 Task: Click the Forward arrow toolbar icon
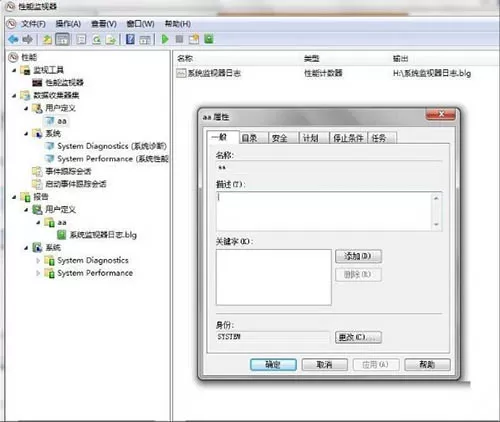(28, 40)
